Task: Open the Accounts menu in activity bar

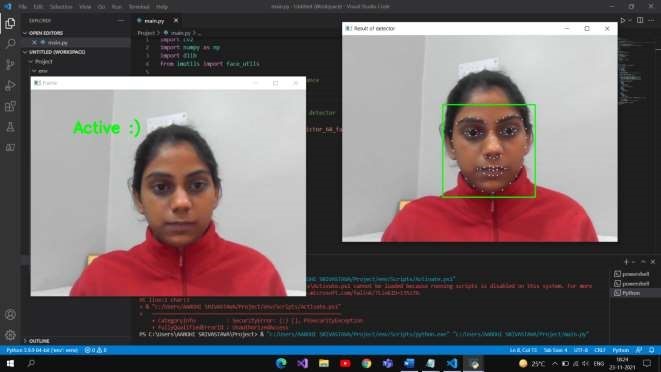Action: pos(10,315)
